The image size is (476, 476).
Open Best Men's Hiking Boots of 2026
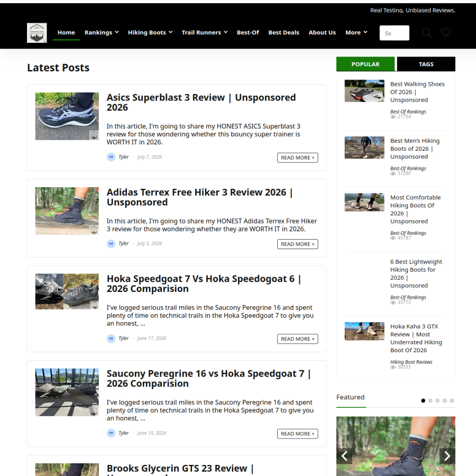tap(415, 149)
